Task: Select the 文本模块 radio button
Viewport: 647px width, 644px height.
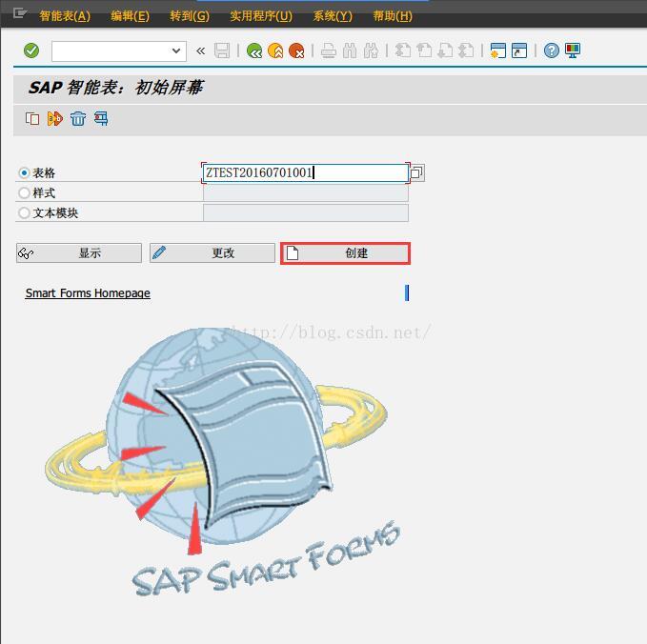Action: [x=25, y=212]
